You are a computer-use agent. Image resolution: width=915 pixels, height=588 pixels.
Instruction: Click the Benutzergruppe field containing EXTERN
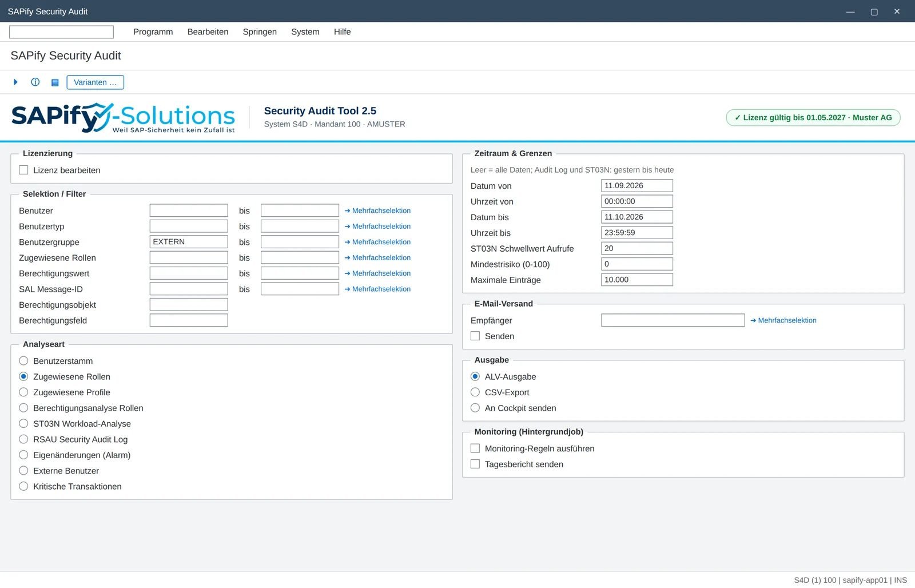tap(189, 242)
